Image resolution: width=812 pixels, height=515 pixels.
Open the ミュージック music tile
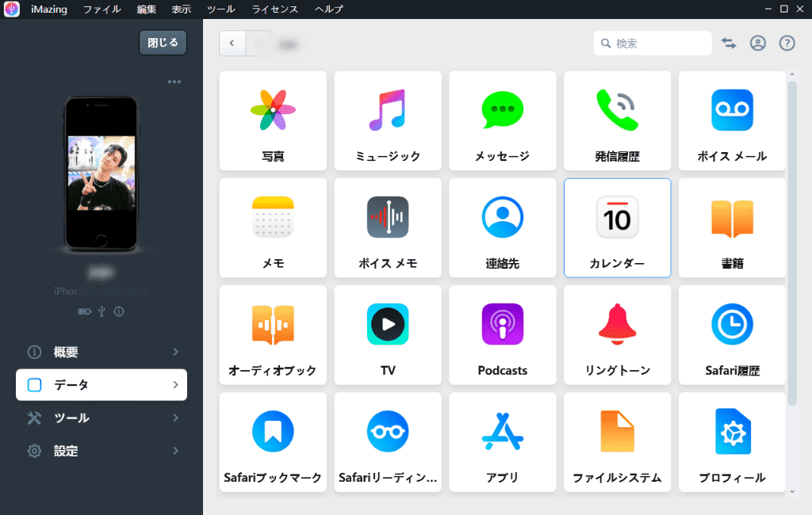coord(388,120)
